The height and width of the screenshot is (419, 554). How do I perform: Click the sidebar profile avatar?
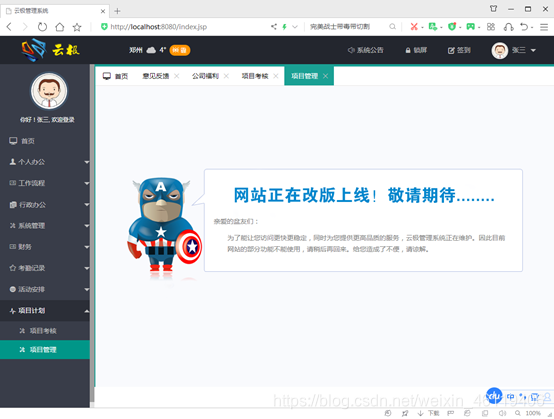49,91
